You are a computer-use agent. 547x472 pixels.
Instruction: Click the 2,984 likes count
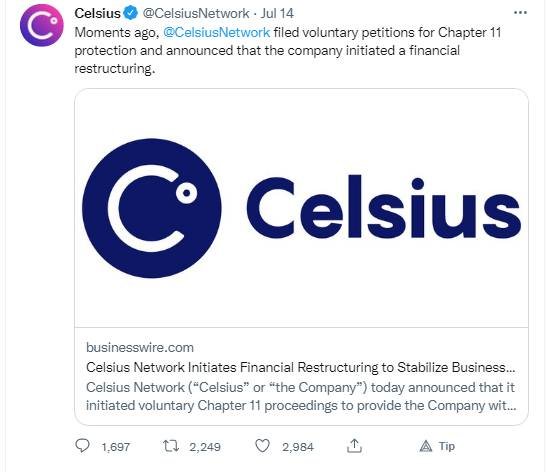coord(298,447)
